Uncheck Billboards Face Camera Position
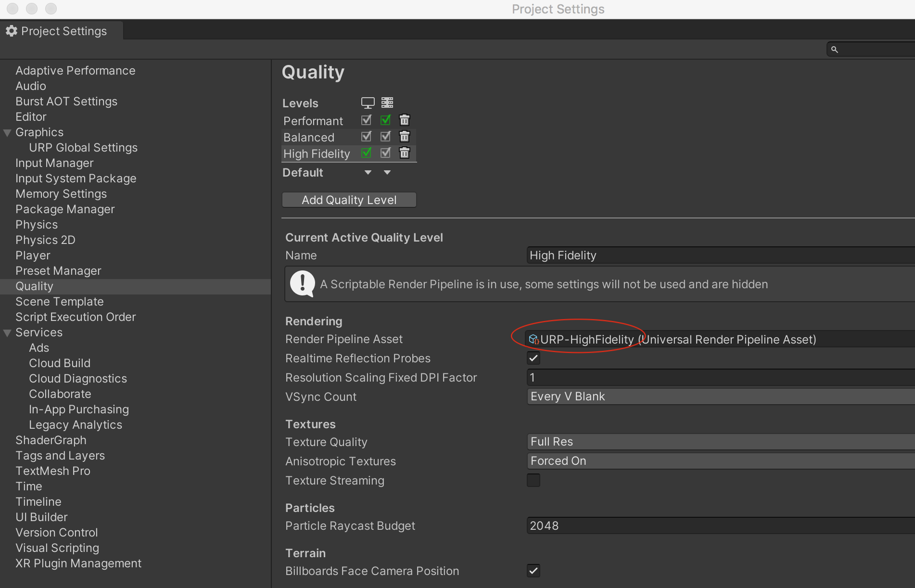 [534, 571]
